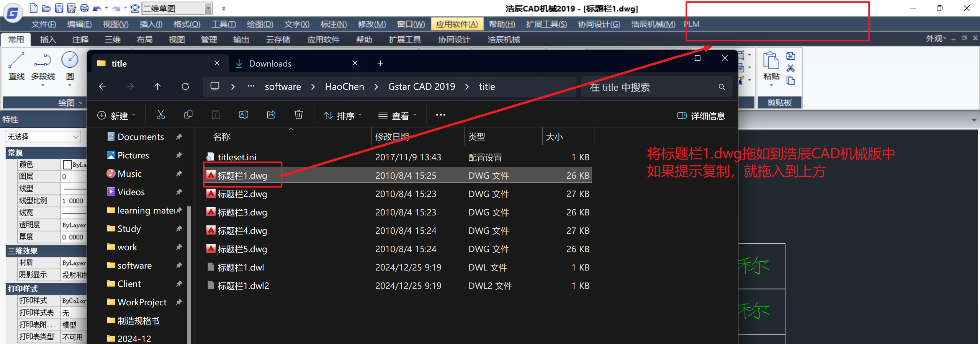The height and width of the screenshot is (344, 980).
Task: Open the 查看 view dropdown
Action: pyautogui.click(x=397, y=115)
